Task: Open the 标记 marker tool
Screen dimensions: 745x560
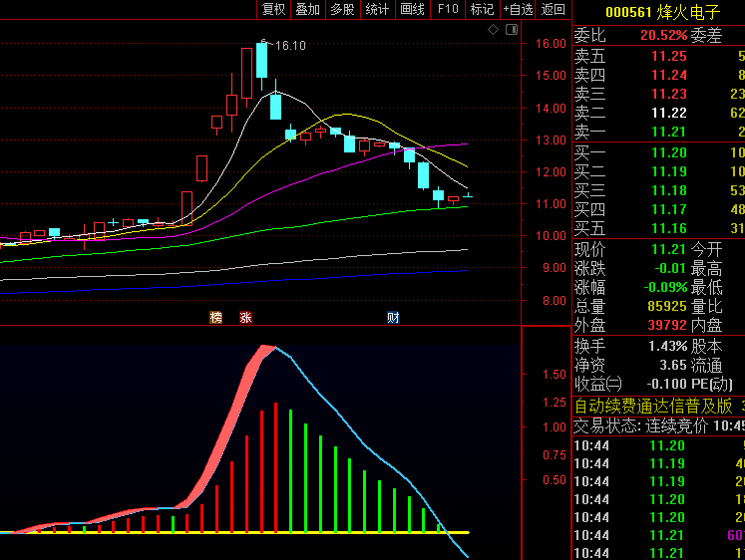Action: click(482, 9)
